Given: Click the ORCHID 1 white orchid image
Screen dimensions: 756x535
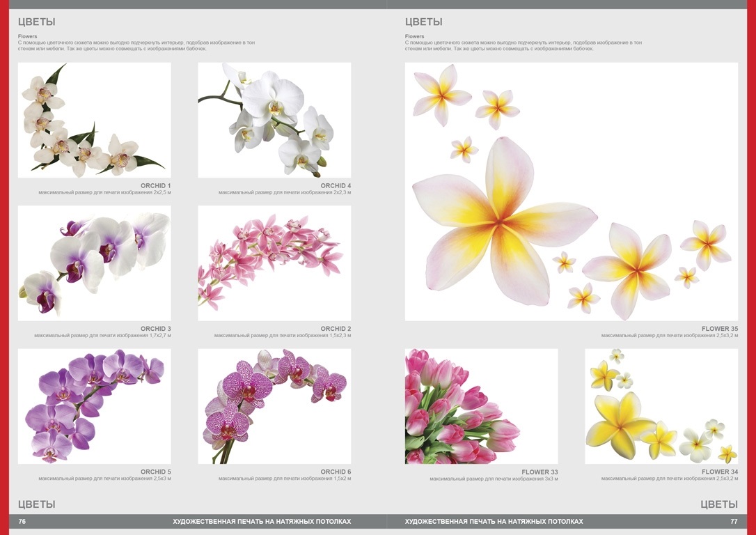Looking at the screenshot, I should (x=94, y=120).
